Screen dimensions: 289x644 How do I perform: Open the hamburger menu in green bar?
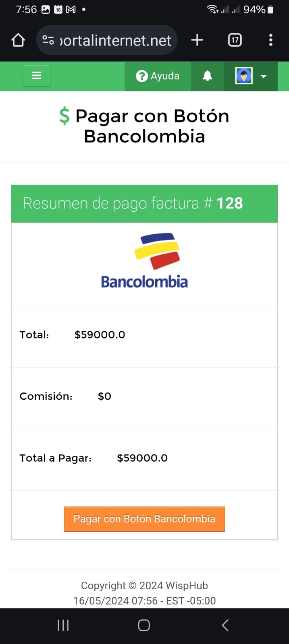click(37, 76)
